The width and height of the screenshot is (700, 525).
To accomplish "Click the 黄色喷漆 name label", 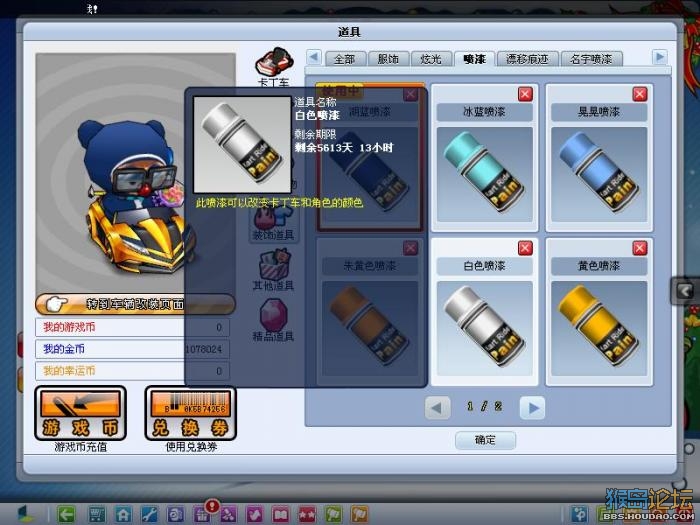I will 599,266.
